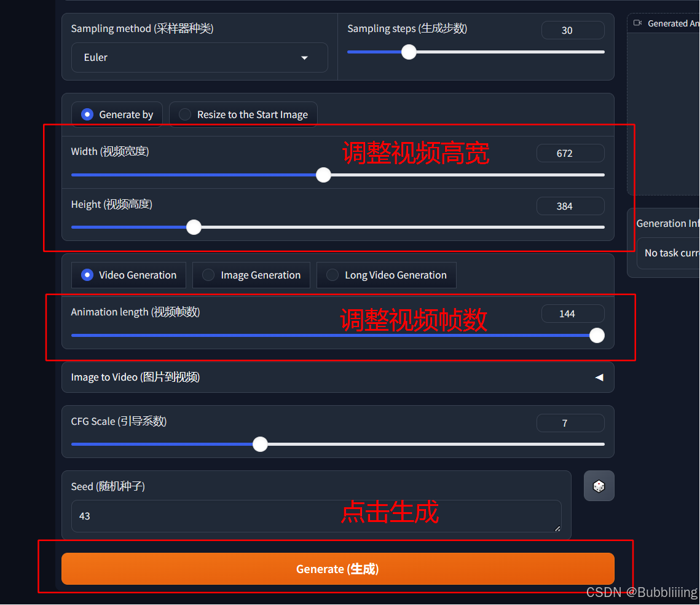This screenshot has width=700, height=605.
Task: Click the Seed input field showing 43
Action: click(x=316, y=516)
